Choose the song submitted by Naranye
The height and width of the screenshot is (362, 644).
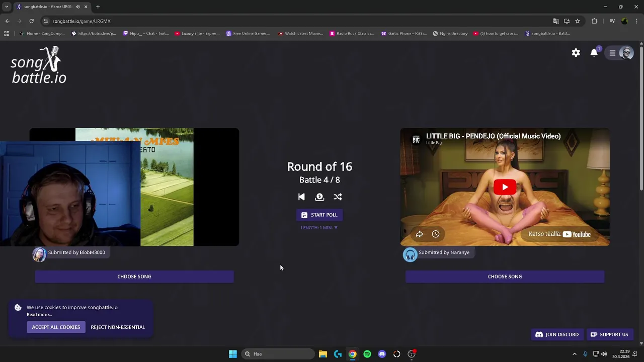505,277
